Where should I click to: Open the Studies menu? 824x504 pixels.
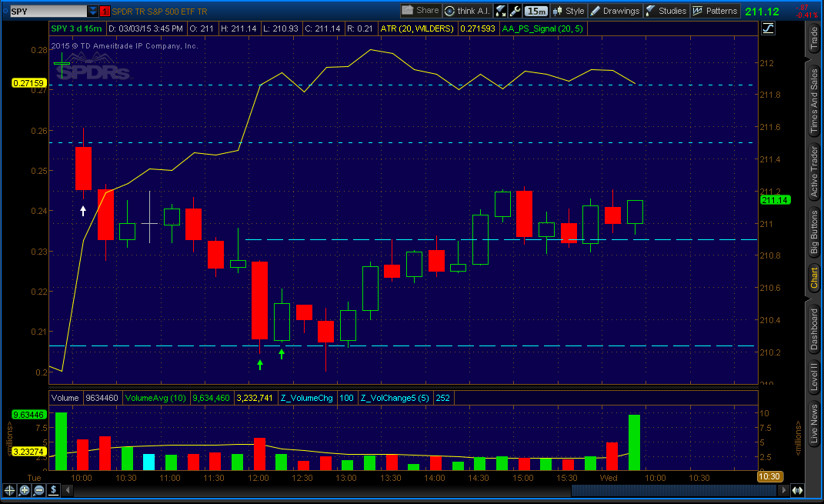tap(666, 11)
